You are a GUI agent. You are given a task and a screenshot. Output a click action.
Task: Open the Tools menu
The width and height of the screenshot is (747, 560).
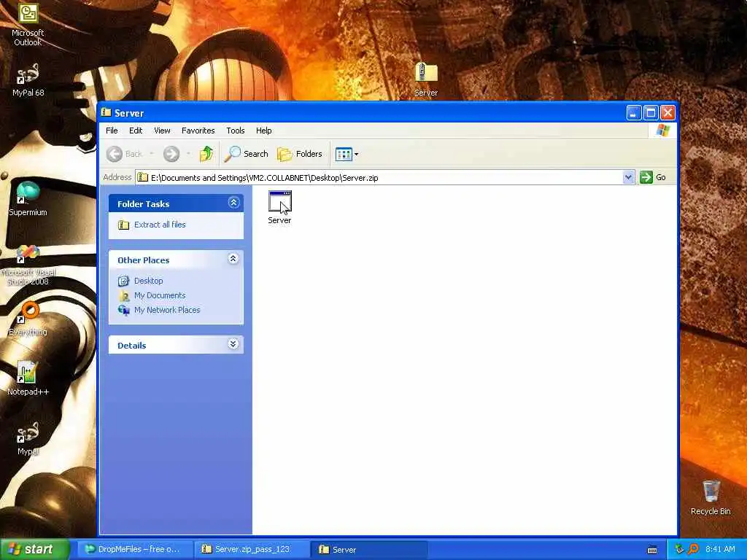(x=236, y=131)
